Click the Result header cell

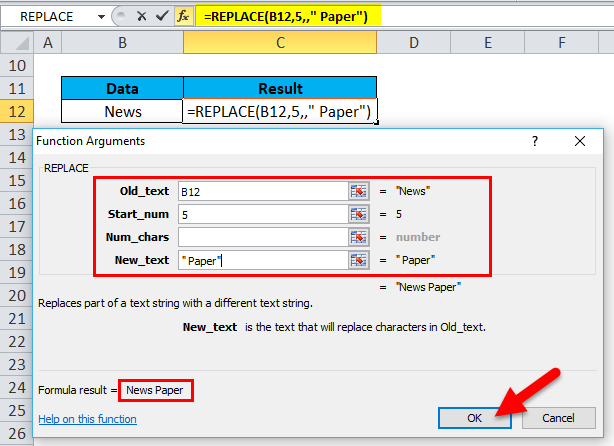280,88
